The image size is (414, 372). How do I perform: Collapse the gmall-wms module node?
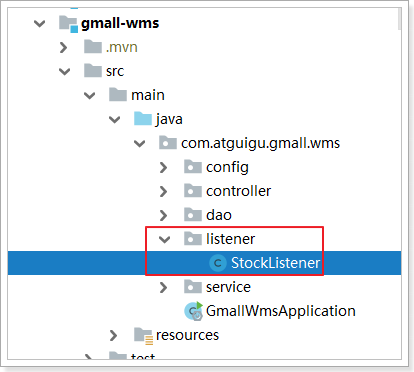coord(39,24)
